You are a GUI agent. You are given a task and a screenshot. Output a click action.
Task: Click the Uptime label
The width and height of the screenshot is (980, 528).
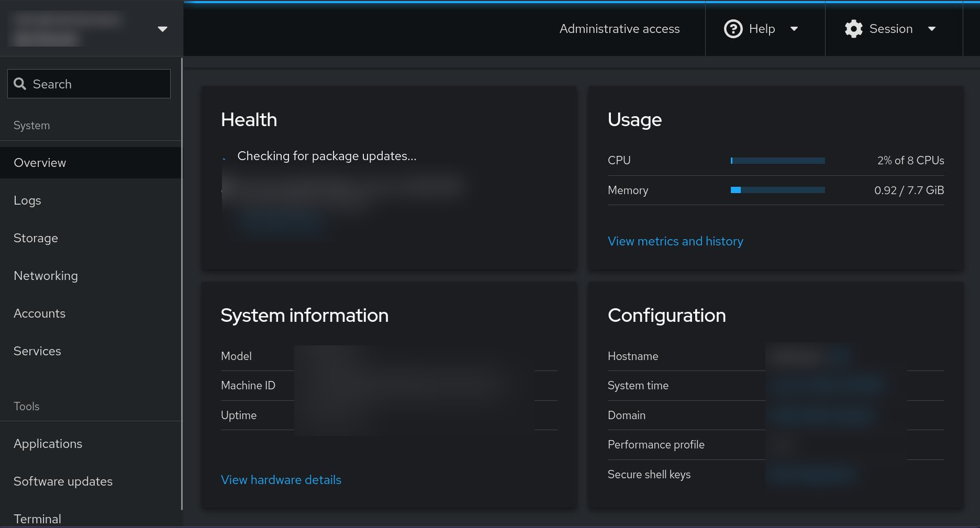click(x=239, y=415)
